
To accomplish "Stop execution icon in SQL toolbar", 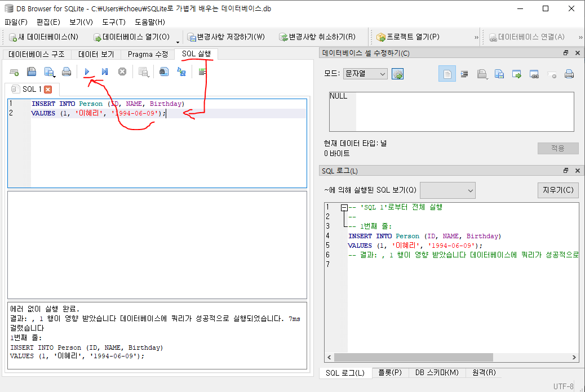I will [x=122, y=72].
